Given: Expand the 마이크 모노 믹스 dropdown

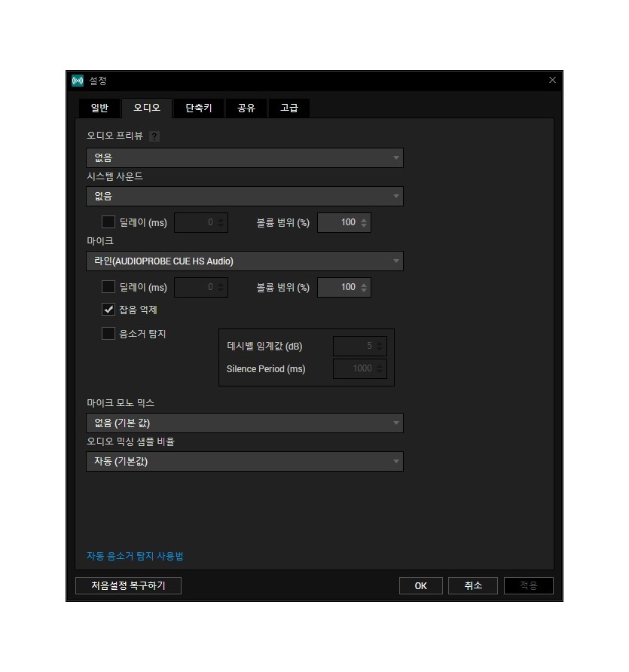Looking at the screenshot, I should pos(245,423).
